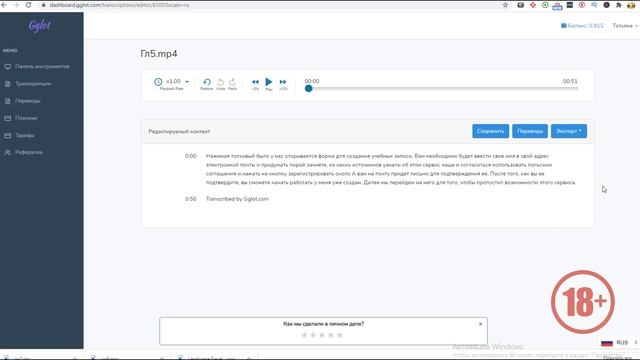Click the audio timeline track
Image resolution: width=640 pixels, height=360 pixels.
tap(443, 89)
